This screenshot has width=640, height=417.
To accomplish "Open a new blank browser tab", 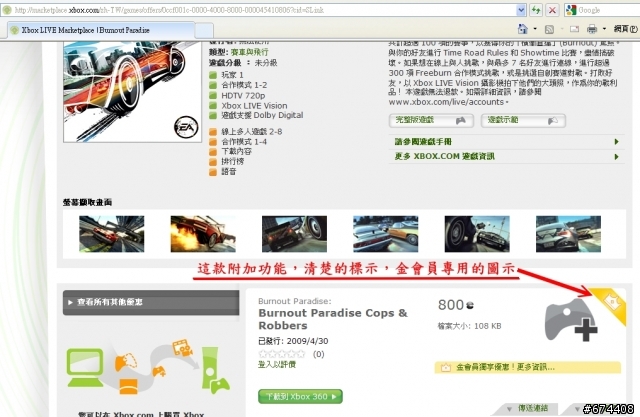I will click(x=204, y=31).
